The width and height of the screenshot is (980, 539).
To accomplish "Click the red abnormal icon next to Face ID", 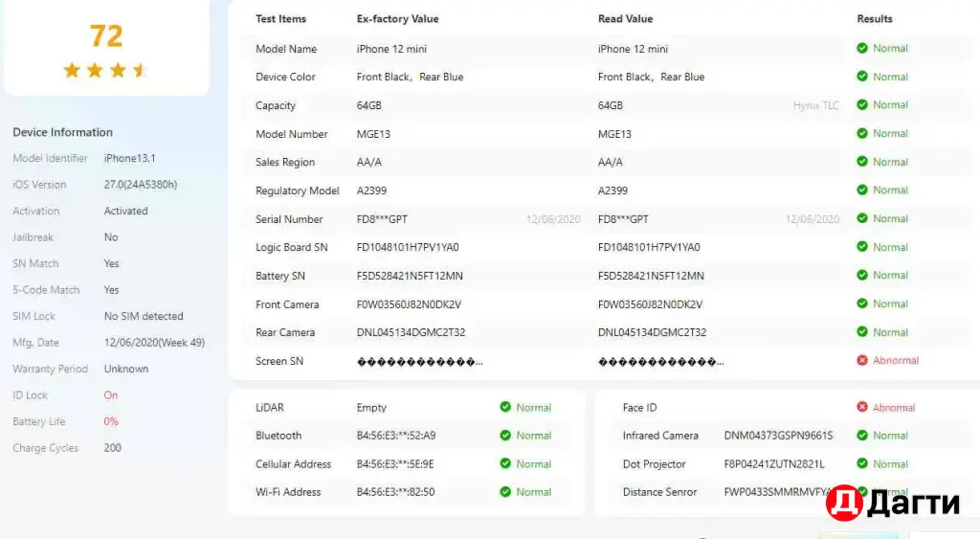I will click(x=862, y=407).
